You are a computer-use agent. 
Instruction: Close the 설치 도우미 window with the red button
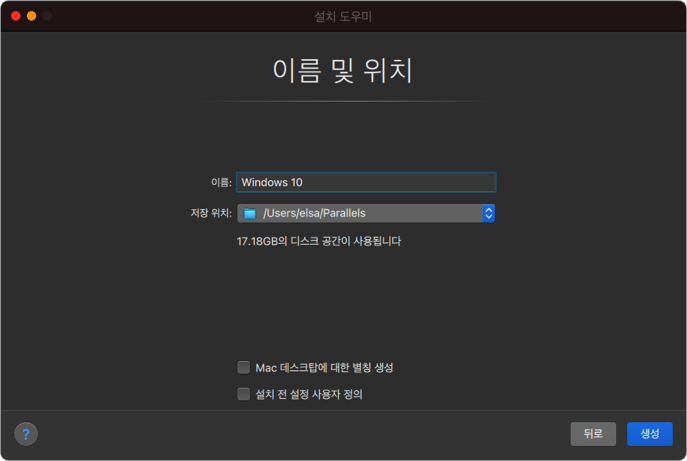(16, 16)
